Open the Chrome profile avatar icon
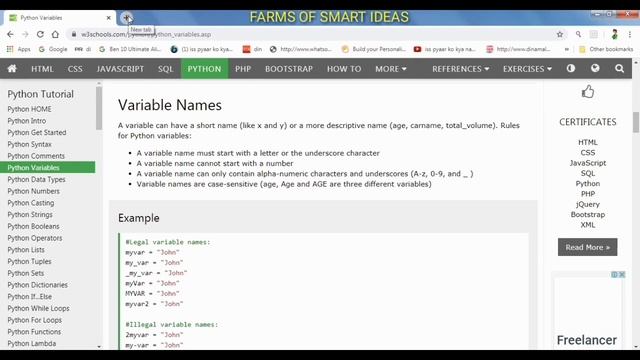 615,35
